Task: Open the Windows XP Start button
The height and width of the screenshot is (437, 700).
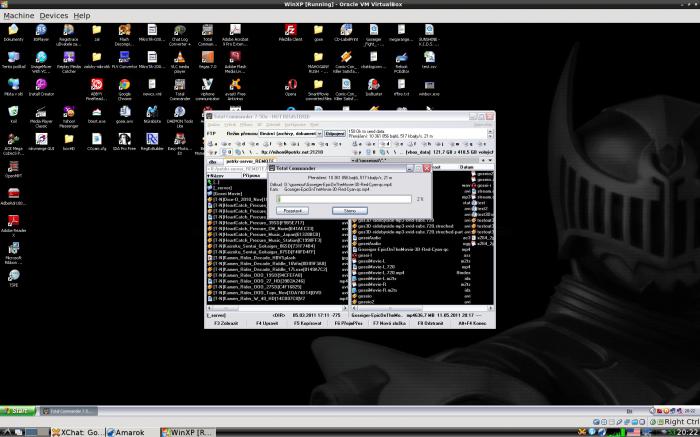Action: click(x=18, y=411)
